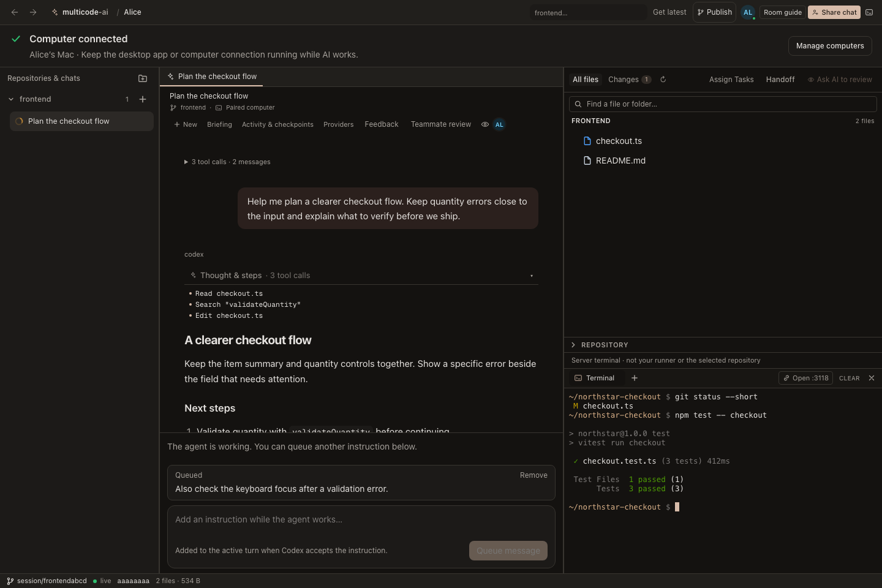The image size is (882, 588).
Task: Add a new terminal tab
Action: 635,378
